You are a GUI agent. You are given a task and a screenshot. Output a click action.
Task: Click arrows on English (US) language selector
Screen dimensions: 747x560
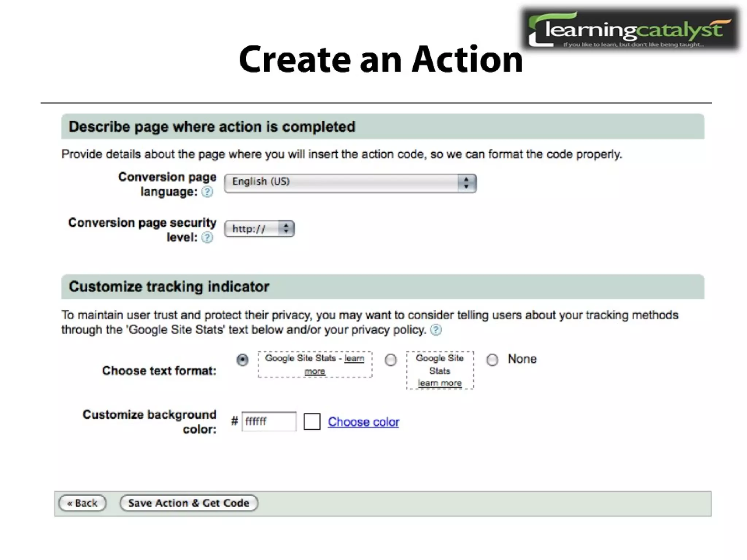point(466,183)
